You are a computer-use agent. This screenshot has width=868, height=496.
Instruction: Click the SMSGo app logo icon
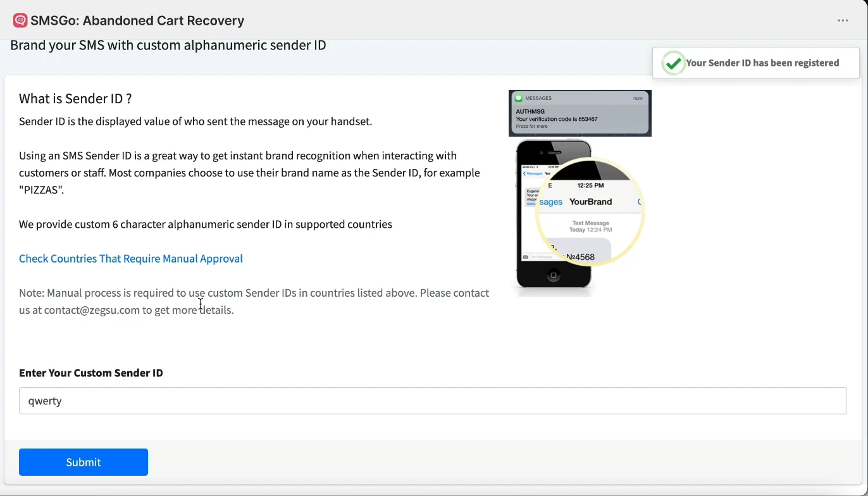pyautogui.click(x=20, y=21)
